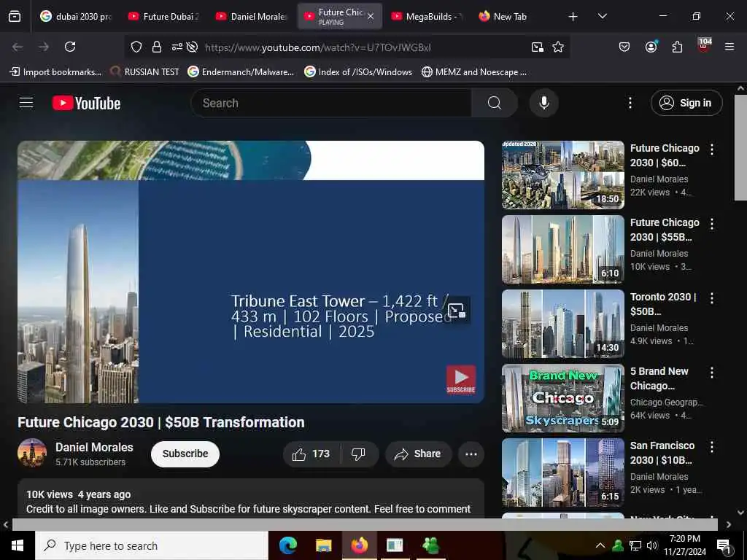This screenshot has height=560, width=747.
Task: Click the autoplay blocked icon in address bar
Action: tap(192, 47)
